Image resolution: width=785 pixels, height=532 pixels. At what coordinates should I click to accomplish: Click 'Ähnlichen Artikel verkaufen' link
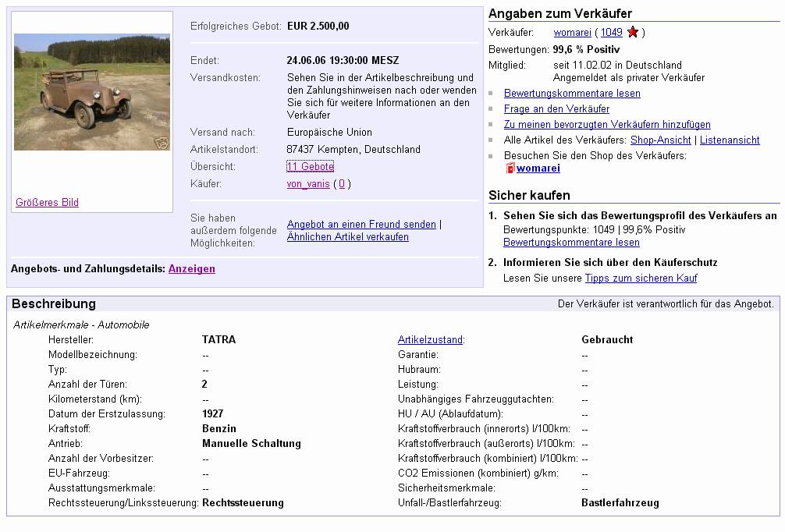(347, 237)
